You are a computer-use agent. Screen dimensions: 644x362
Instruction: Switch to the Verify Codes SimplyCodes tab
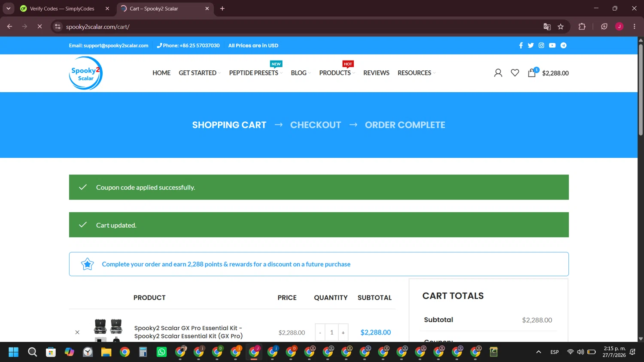[62, 9]
